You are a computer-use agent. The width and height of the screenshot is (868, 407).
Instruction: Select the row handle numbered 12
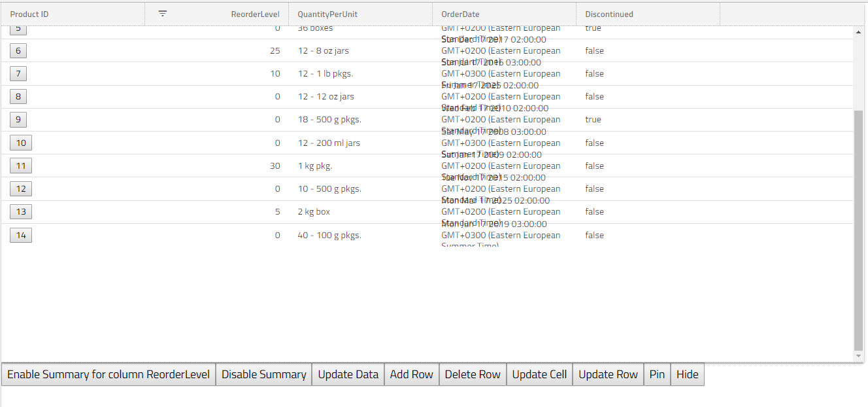click(x=20, y=188)
